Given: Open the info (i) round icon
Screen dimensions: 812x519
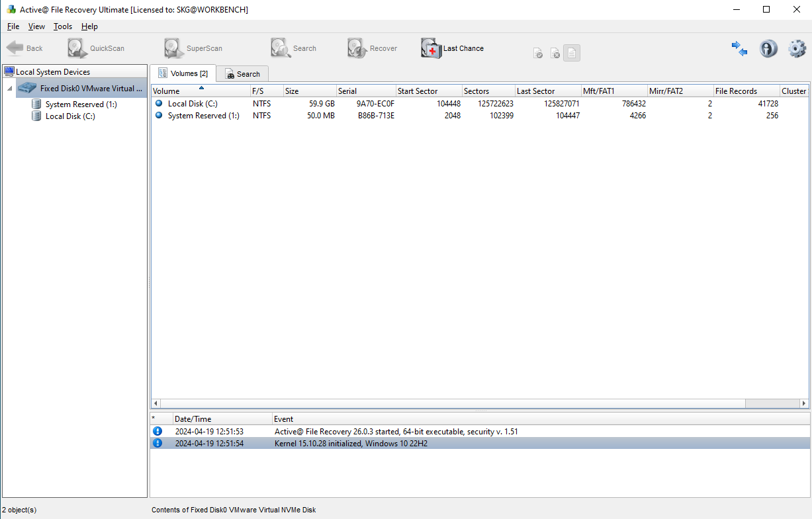Looking at the screenshot, I should 768,48.
